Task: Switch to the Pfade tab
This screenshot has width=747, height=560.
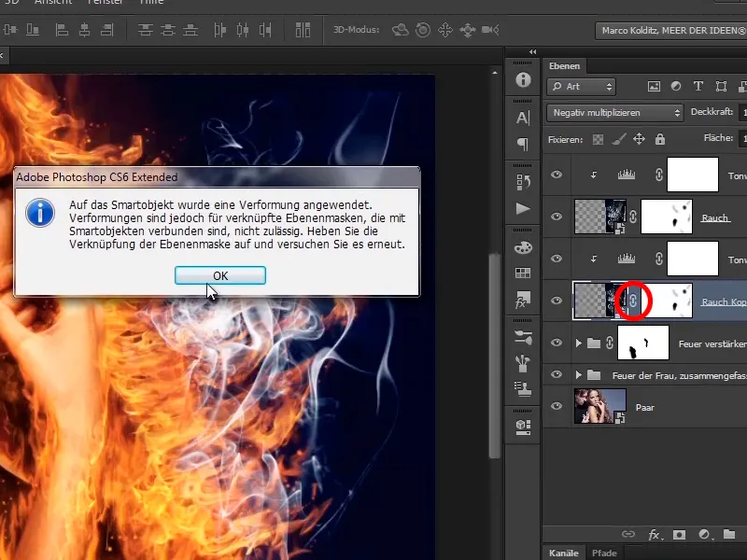Action: [x=604, y=553]
